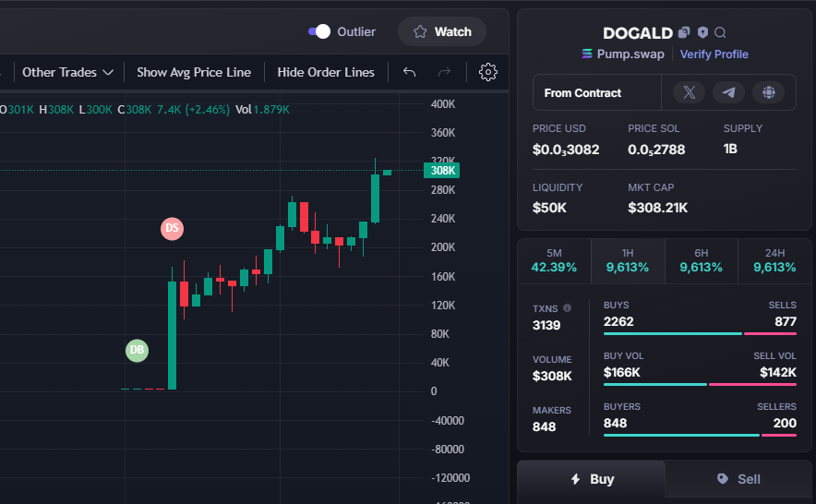
Task: Click the BUY VOL value $166K
Action: click(x=622, y=373)
